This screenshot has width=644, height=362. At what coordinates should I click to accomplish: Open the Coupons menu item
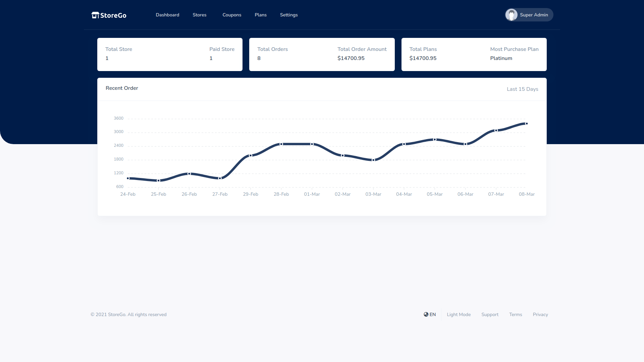coord(232,15)
